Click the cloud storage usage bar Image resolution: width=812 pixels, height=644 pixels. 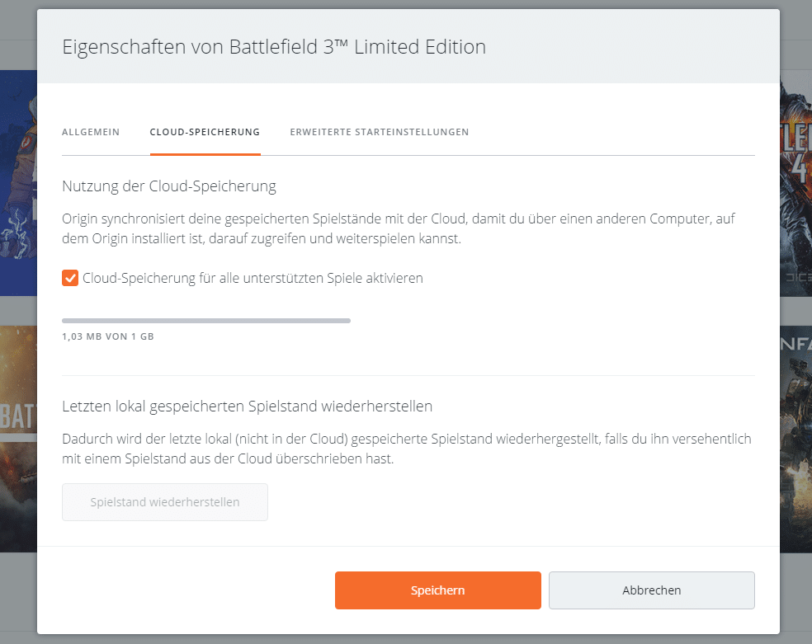[x=206, y=320]
